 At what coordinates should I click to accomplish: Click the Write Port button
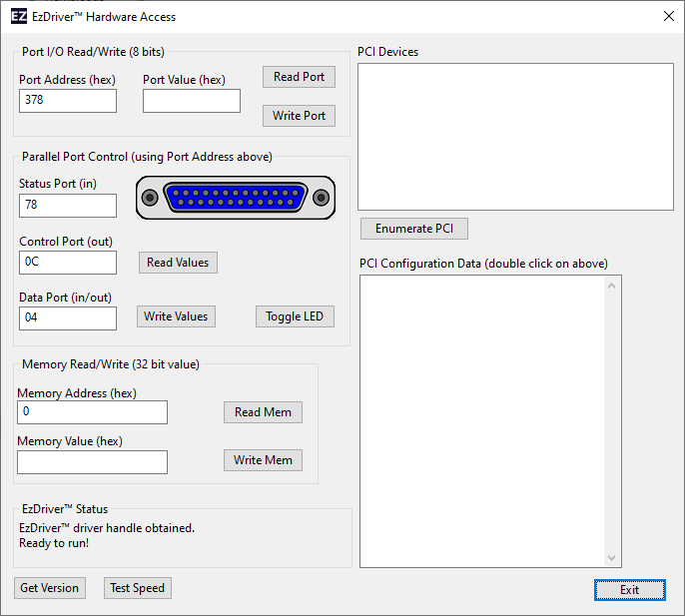point(299,116)
